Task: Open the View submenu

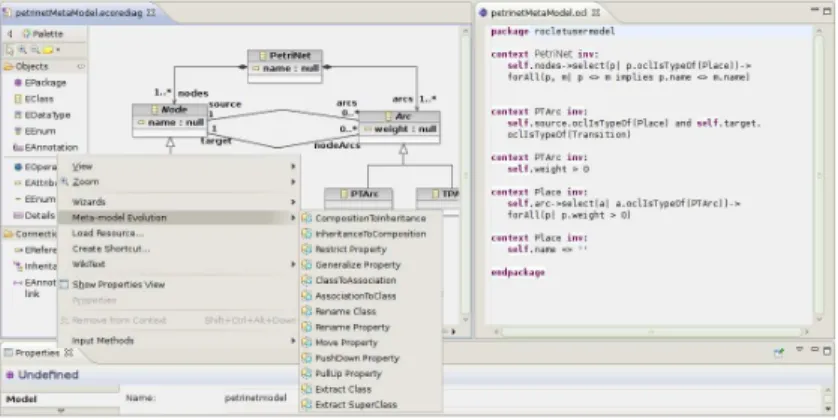Action: coord(179,167)
